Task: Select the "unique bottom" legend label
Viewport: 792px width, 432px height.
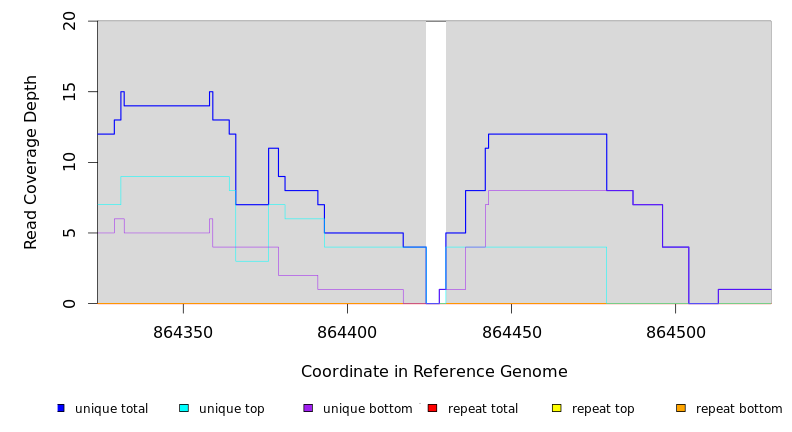Action: [x=367, y=409]
